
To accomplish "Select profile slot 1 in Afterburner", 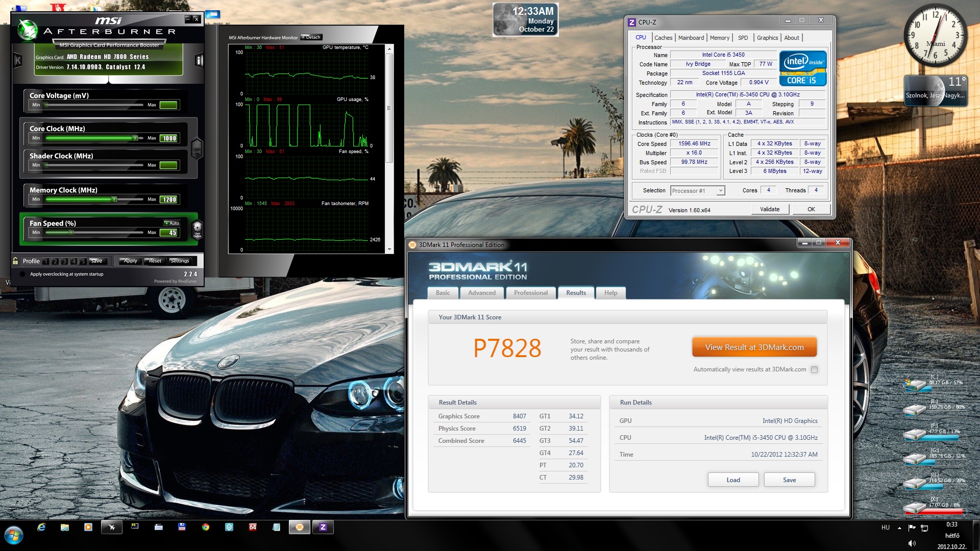I will click(46, 261).
